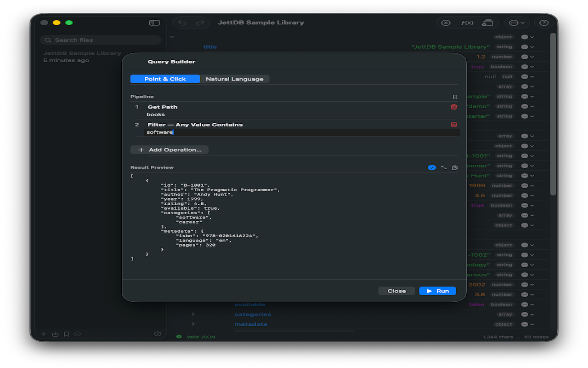Image resolution: width=588 pixels, height=368 pixels.
Task: Run the query
Action: pos(437,291)
